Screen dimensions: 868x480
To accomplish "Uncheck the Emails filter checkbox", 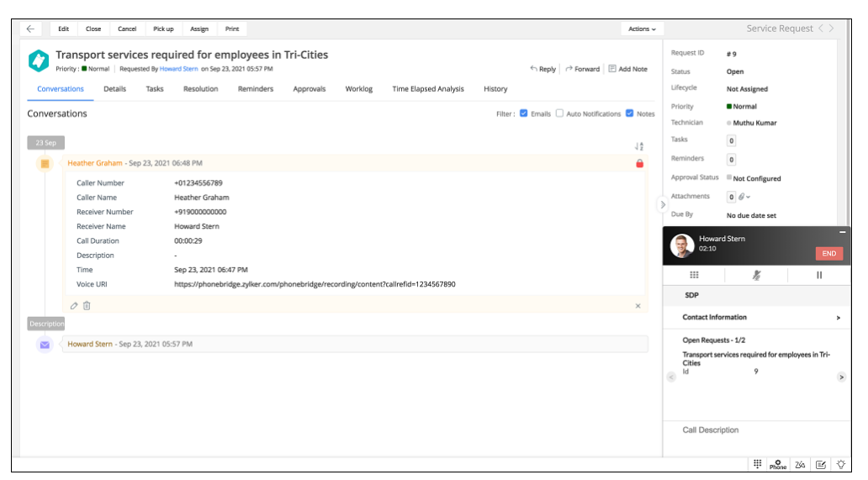I will 524,113.
